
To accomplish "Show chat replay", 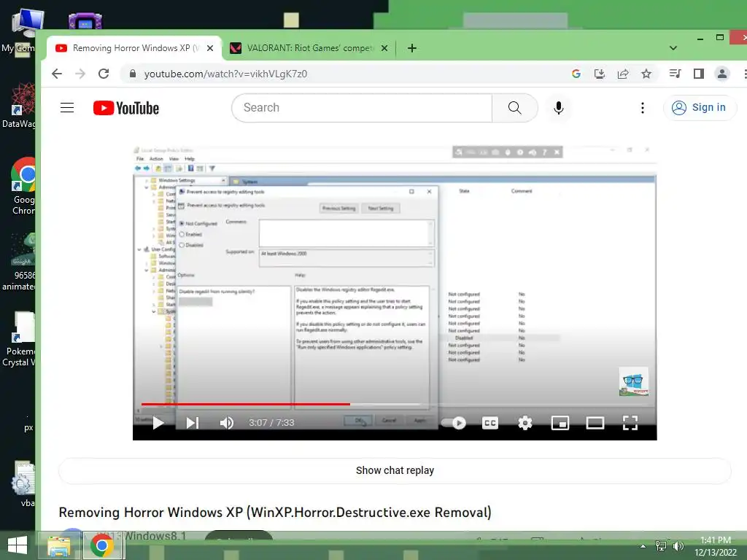I will click(395, 470).
